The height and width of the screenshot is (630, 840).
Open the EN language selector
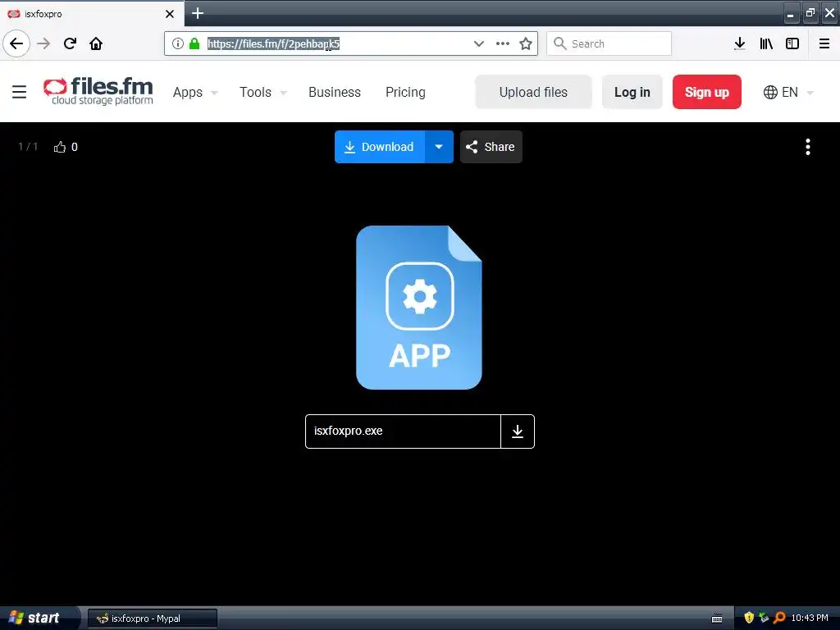[788, 92]
